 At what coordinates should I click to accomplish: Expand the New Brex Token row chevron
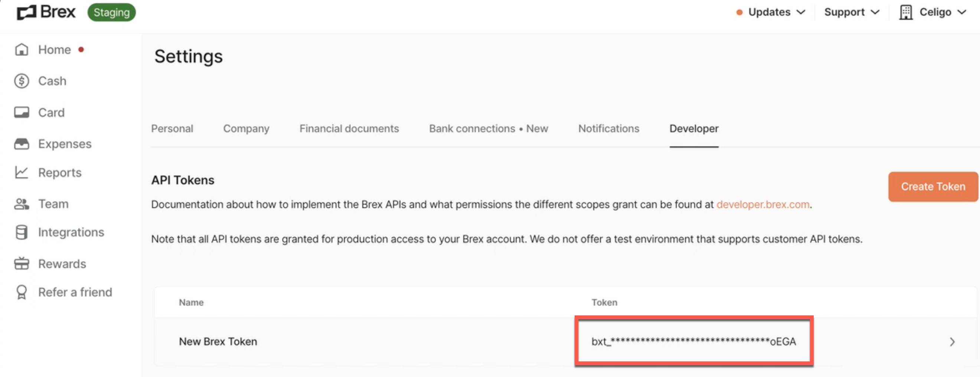coord(952,342)
